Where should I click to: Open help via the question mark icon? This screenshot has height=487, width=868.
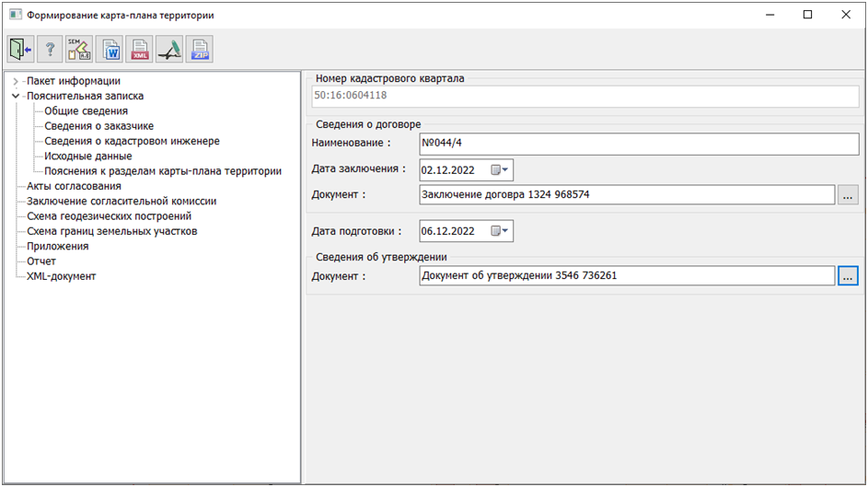[51, 50]
